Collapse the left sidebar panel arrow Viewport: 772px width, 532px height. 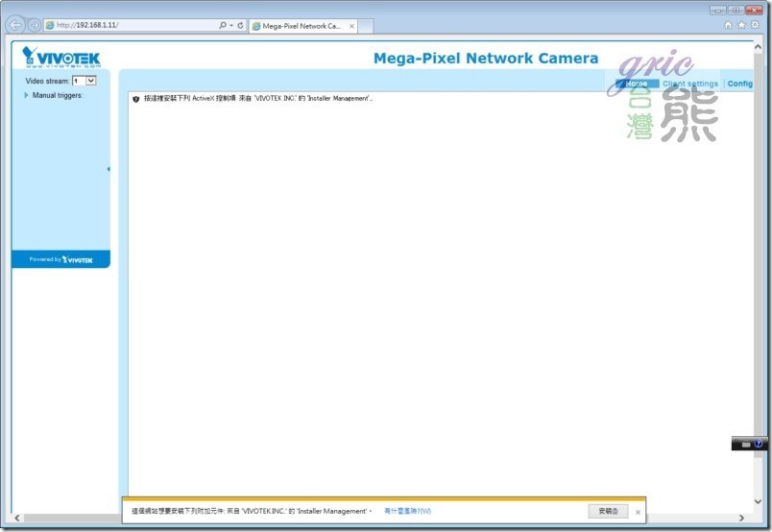click(109, 169)
